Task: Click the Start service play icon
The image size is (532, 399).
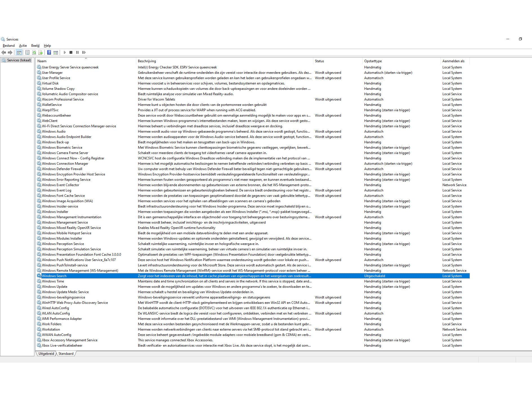Action: click(x=64, y=52)
